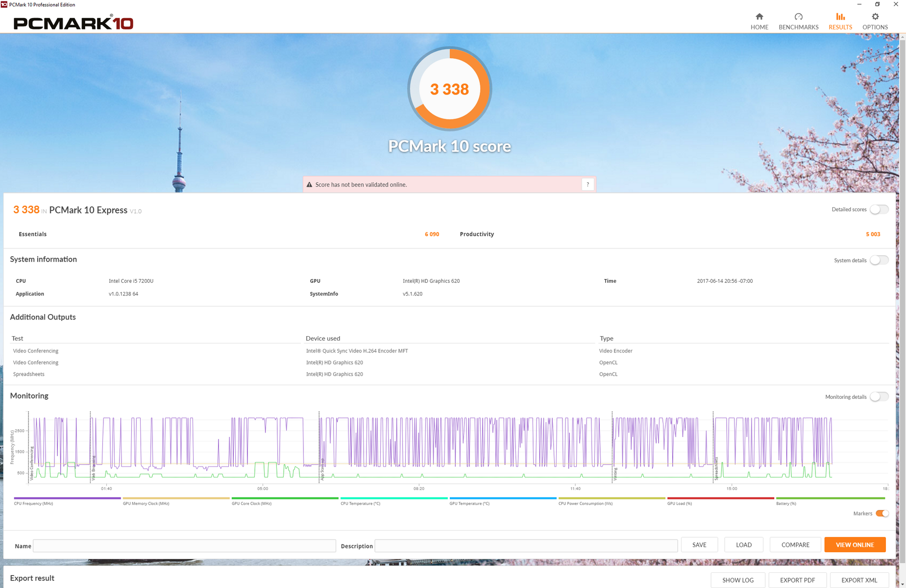Focus the Name input field
This screenshot has height=588, width=906.
pos(184,546)
